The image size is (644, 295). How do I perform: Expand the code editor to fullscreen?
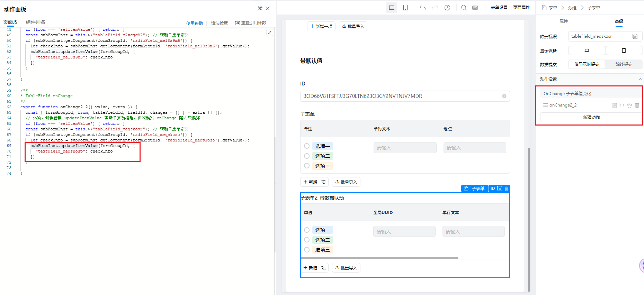click(x=270, y=33)
